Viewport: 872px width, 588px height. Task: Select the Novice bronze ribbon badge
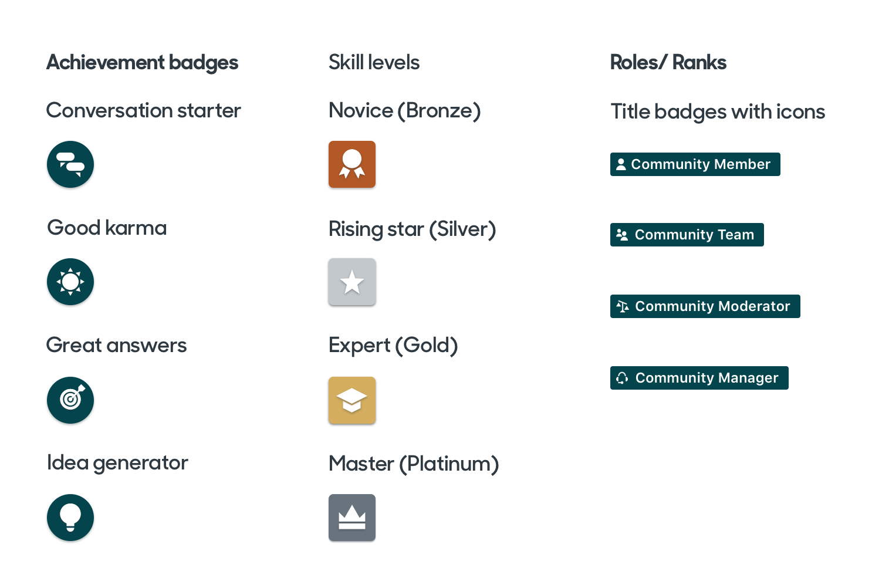point(352,164)
